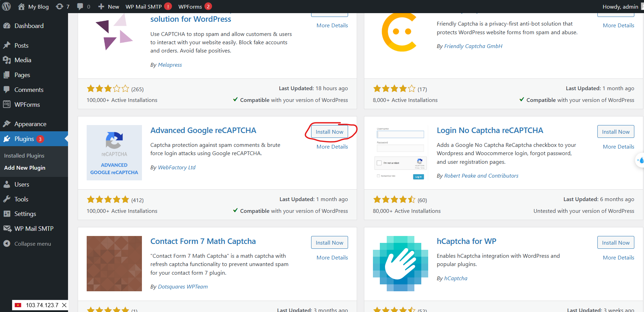This screenshot has height=312, width=644.
Task: Select Installed Plugins submenu item
Action: [24, 156]
